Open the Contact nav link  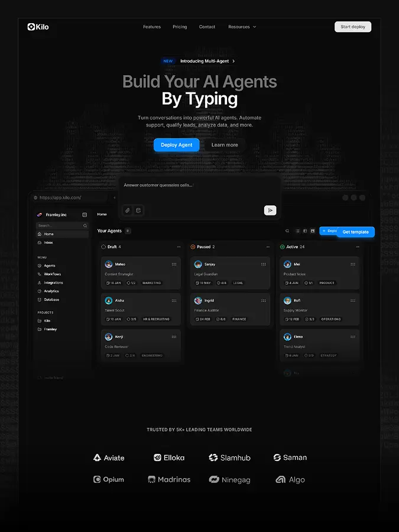coord(207,27)
